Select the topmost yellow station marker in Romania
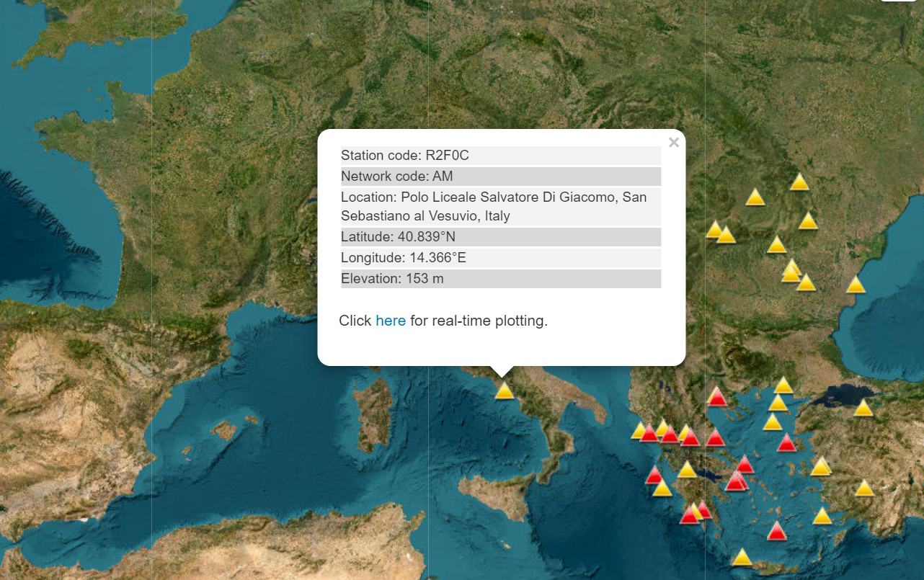The width and height of the screenshot is (924, 580). (x=799, y=183)
